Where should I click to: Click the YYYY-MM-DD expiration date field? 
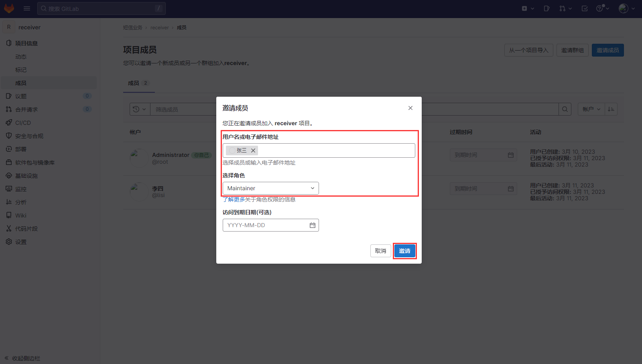(x=265, y=225)
